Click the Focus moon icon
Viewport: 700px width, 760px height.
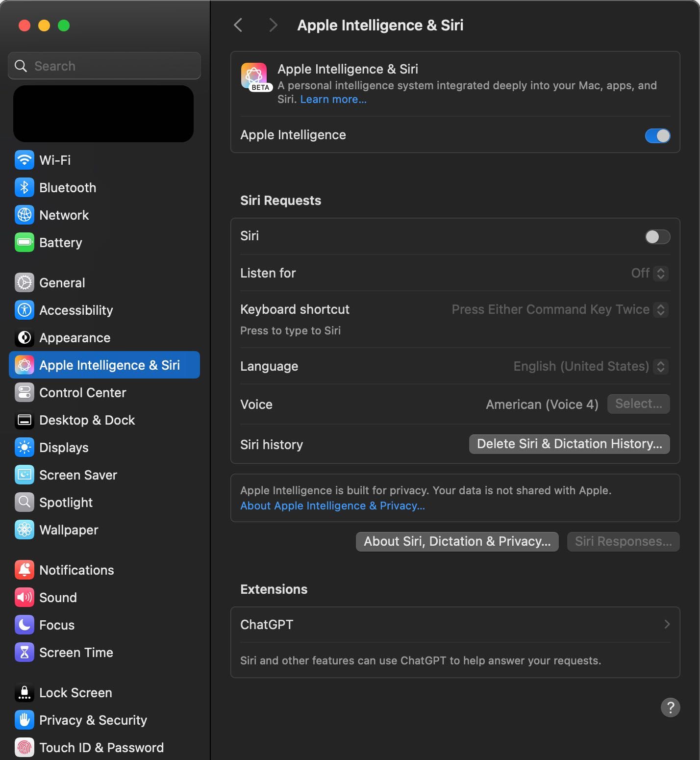[25, 625]
